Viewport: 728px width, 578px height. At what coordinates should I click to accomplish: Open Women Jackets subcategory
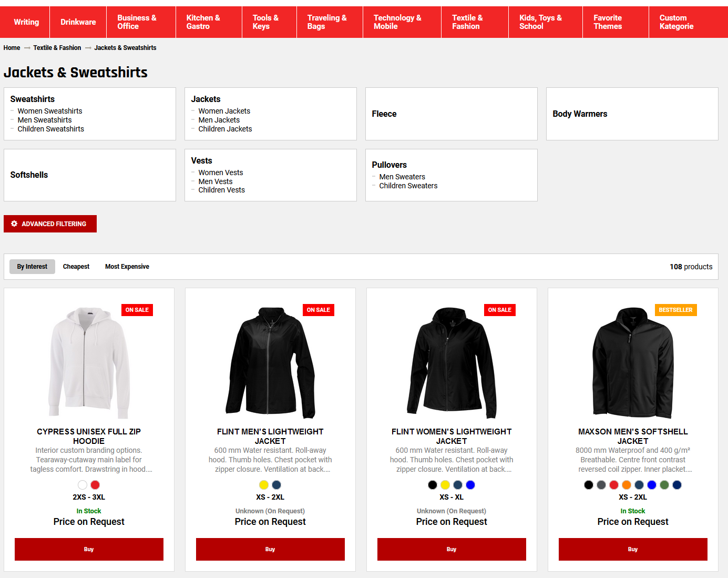(224, 111)
